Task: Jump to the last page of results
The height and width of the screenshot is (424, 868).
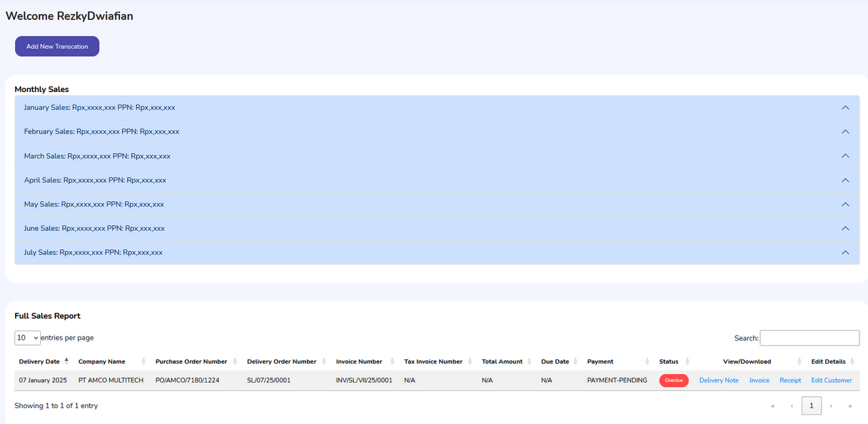Action: pyautogui.click(x=850, y=406)
